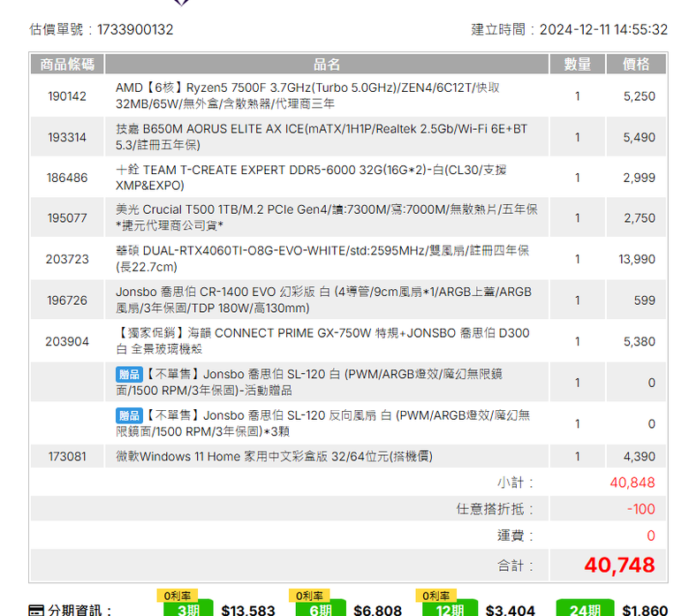Click the 贈品 tag on SL-120 反向風扇 row
The width and height of the screenshot is (689, 616).
[x=129, y=415]
